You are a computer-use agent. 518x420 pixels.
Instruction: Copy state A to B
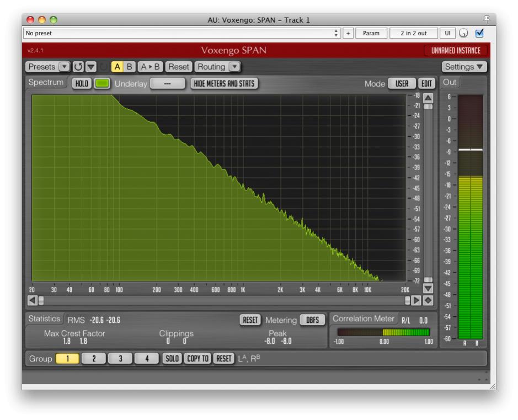[x=150, y=67]
